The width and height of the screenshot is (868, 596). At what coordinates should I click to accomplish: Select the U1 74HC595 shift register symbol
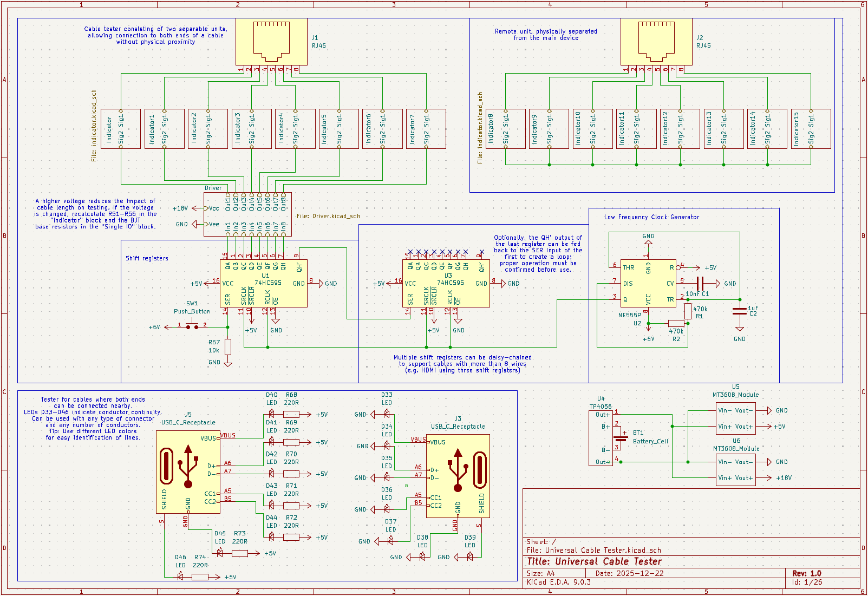[x=264, y=283]
